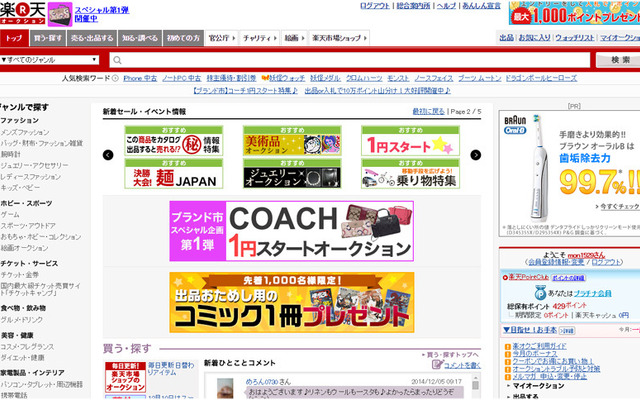Click the プラチナ会員 link
The width and height of the screenshot is (640, 400).
(x=592, y=293)
